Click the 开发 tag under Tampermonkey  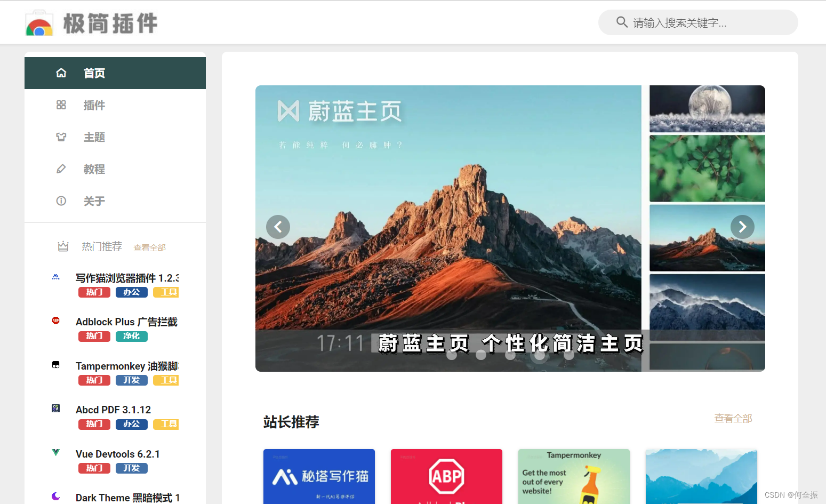(132, 380)
